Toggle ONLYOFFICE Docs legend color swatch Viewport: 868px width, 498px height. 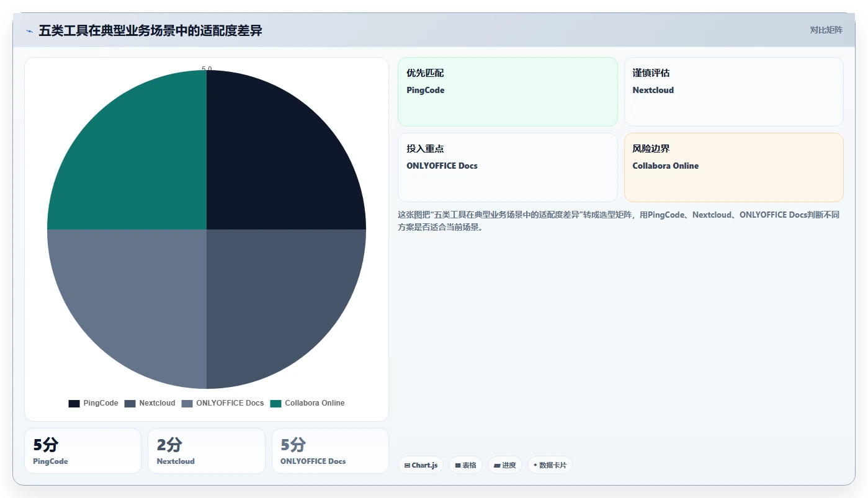coord(187,404)
